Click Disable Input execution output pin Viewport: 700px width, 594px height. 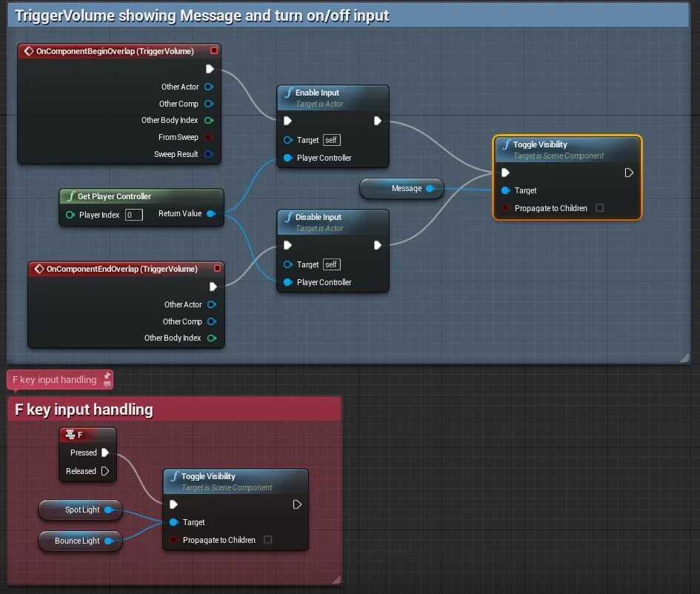[377, 245]
